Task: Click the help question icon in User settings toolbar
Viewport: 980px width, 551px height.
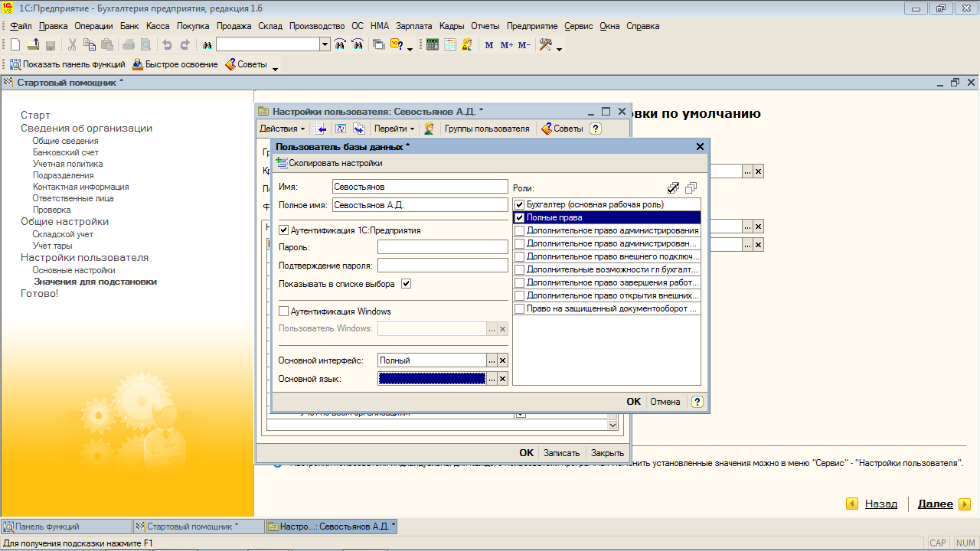Action: coord(596,129)
